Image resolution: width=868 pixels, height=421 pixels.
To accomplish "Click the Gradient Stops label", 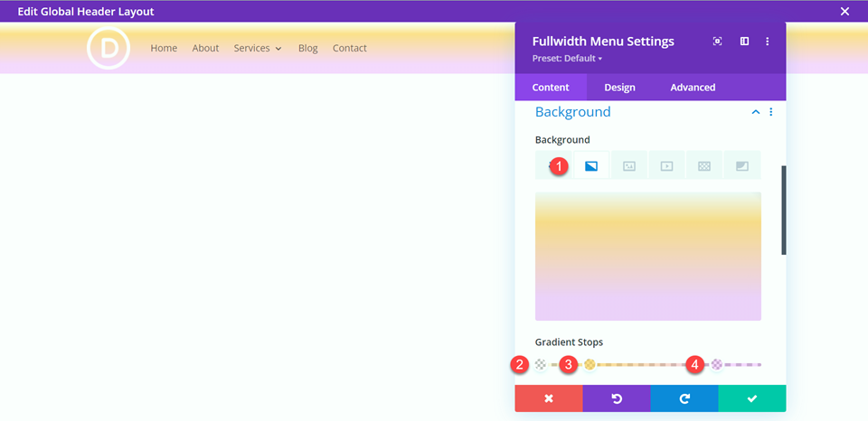I will [569, 342].
